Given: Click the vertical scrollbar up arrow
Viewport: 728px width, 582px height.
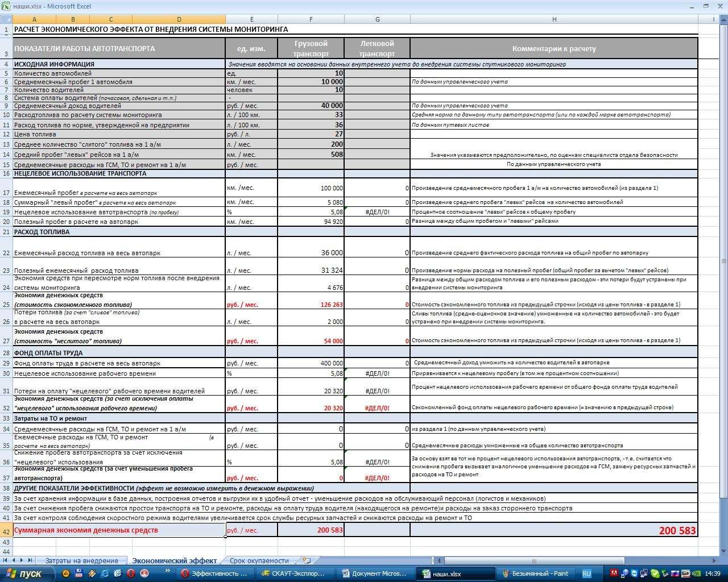Looking at the screenshot, I should [723, 20].
